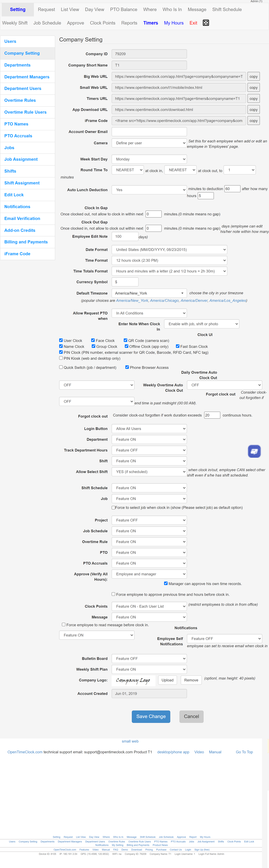Viewport: 269px width, 868px height.
Task: Click the Clock In Gap minutes field
Action: click(153, 214)
